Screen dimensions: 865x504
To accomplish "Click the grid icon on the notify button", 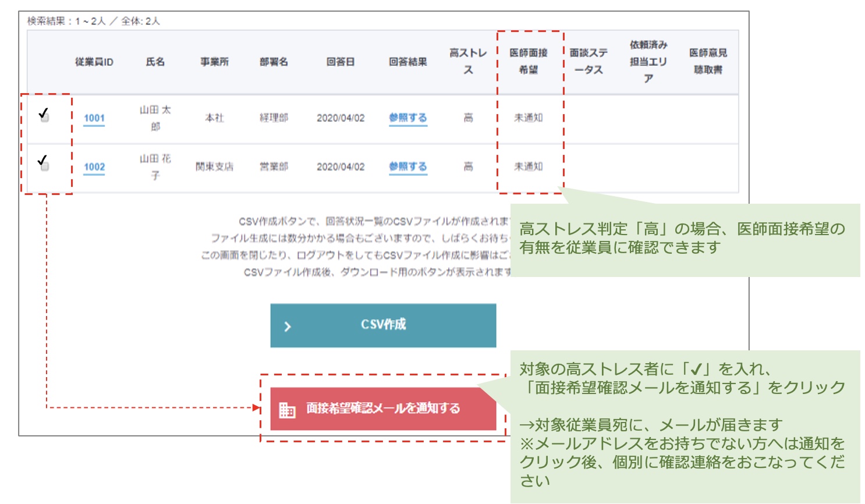I will pyautogui.click(x=288, y=410).
